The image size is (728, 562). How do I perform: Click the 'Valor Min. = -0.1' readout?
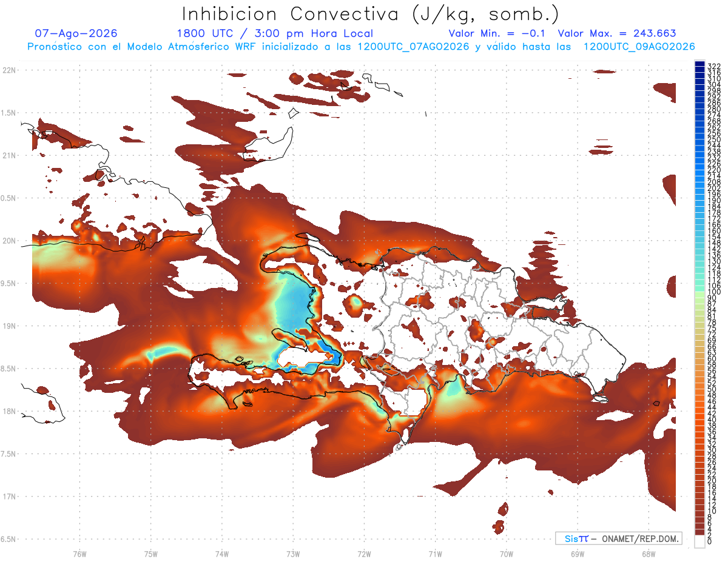click(497, 33)
